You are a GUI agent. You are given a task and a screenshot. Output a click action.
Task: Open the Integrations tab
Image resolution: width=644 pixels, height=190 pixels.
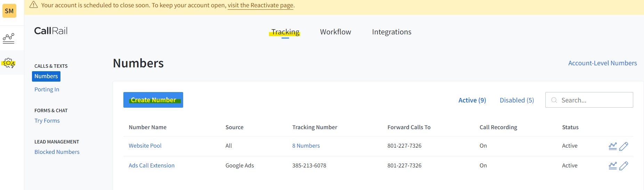[x=392, y=32]
